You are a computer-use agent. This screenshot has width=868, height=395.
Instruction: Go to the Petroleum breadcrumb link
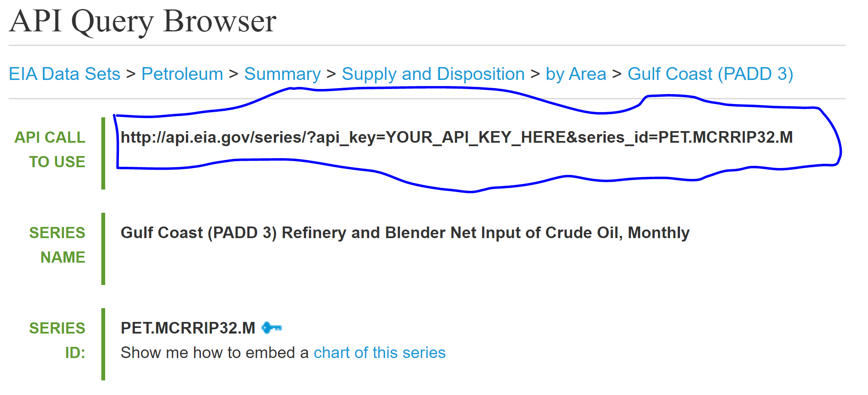182,74
